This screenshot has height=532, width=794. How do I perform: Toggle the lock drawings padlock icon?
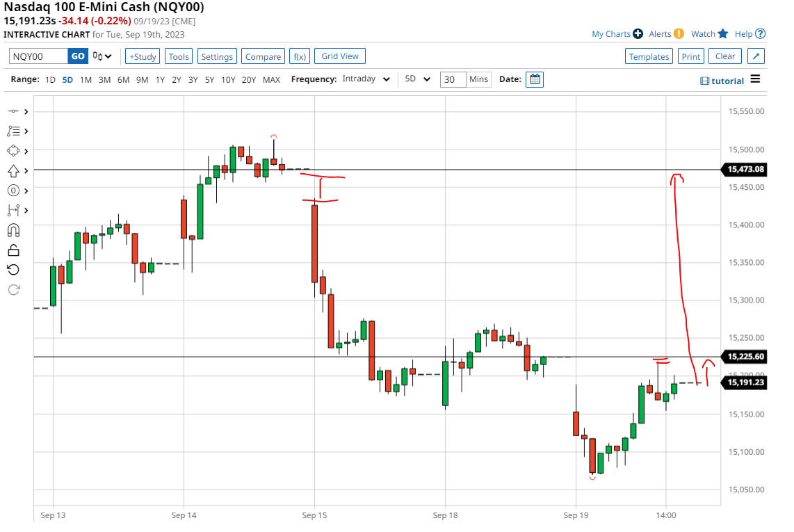click(x=13, y=250)
